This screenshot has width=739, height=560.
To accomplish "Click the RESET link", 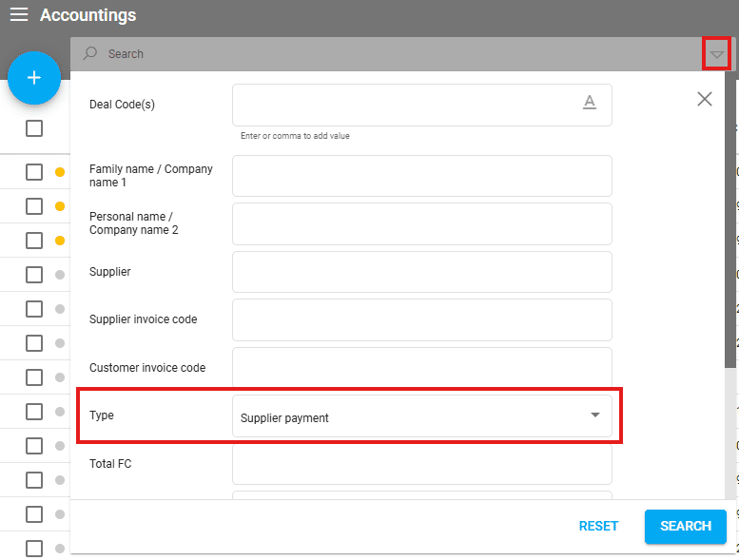I will [598, 526].
